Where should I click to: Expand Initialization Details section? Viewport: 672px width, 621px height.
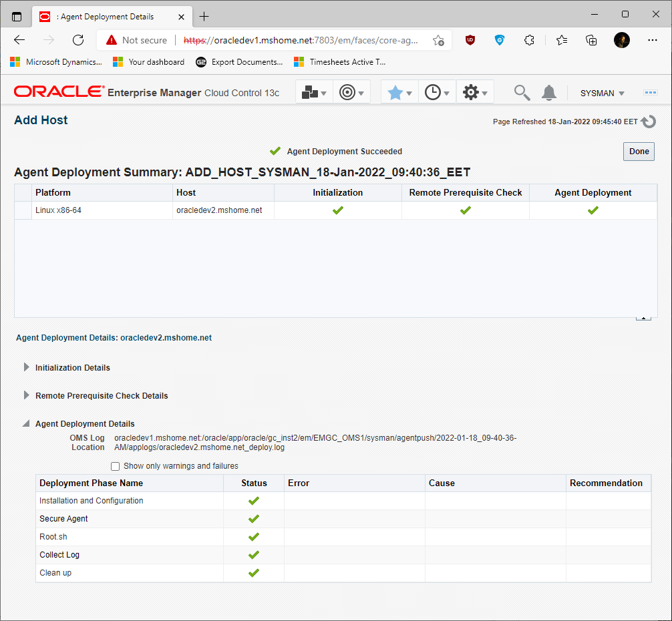27,367
